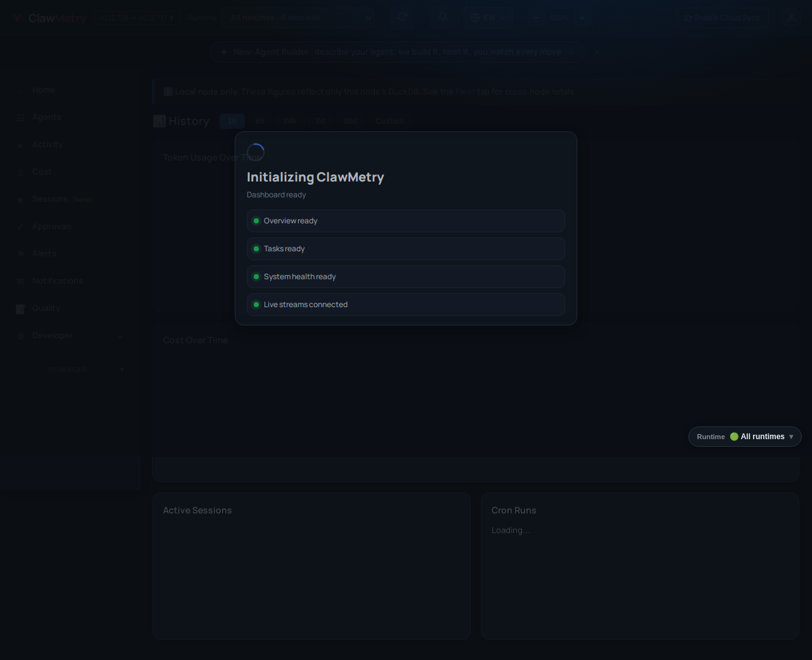Open the Agents sidebar icon

(20, 117)
